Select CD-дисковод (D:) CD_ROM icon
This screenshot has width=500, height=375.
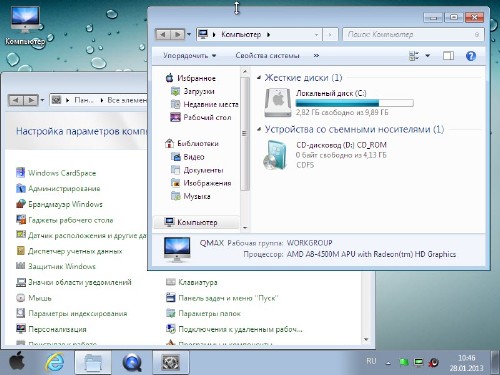point(275,155)
